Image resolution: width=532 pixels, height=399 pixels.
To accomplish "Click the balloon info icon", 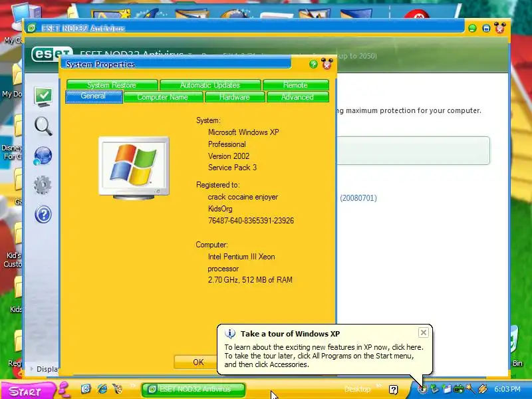I will tap(230, 334).
